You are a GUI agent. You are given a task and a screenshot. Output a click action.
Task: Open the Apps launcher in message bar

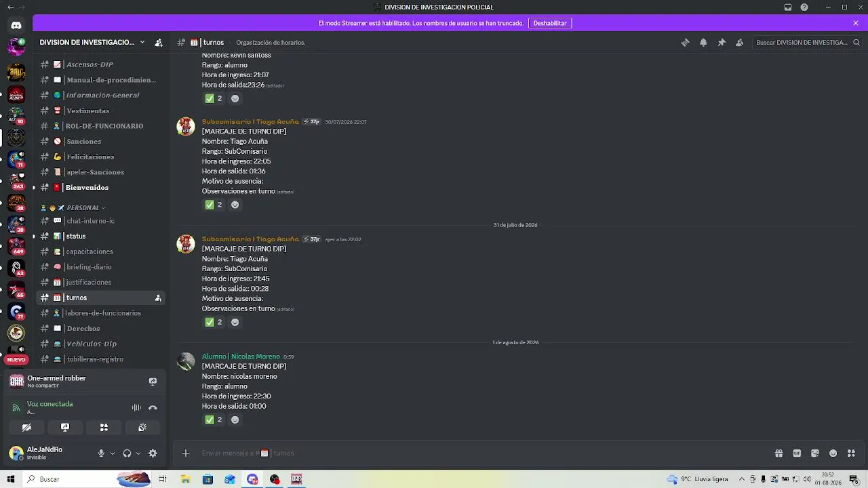point(852,453)
